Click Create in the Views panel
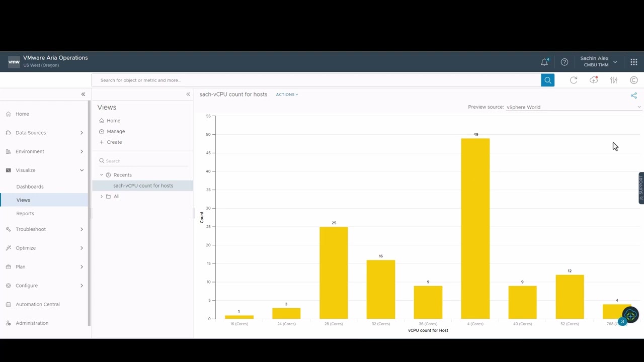The height and width of the screenshot is (362, 644). point(114,142)
